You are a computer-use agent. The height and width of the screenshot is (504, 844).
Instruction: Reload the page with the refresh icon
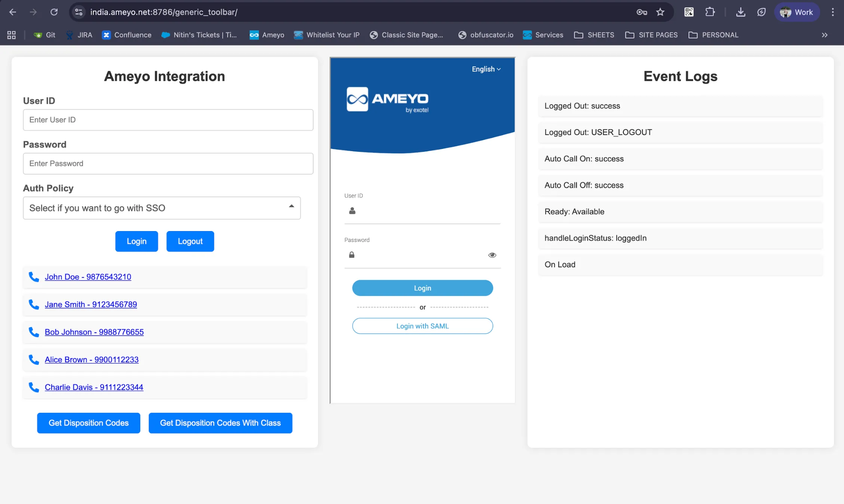point(54,12)
